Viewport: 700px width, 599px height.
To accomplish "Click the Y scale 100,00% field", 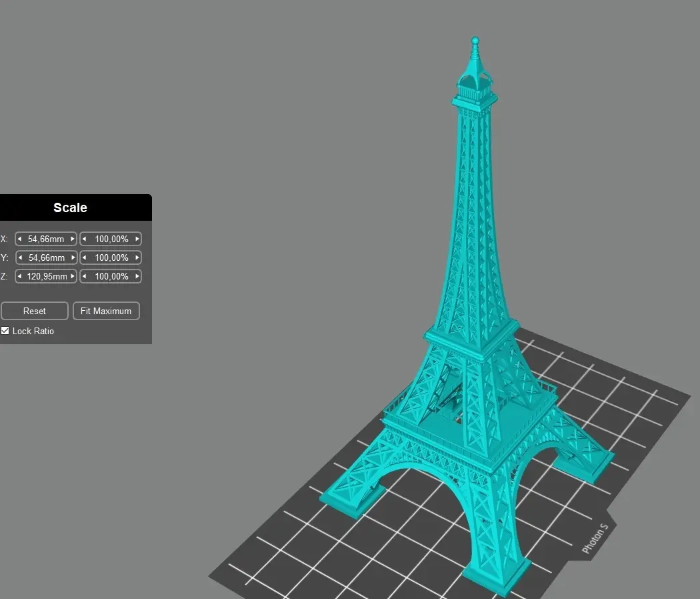I will pos(111,257).
